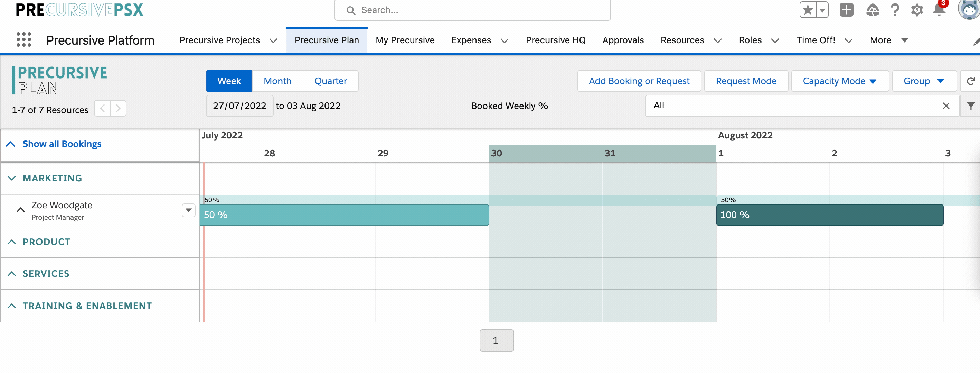Screen dimensions: 980x373
Task: Collapse the MARKETING group
Action: (11, 178)
